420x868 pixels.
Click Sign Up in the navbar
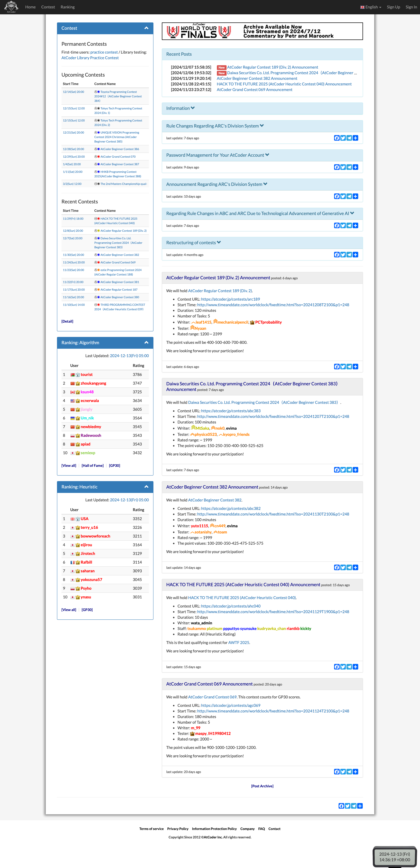(393, 7)
